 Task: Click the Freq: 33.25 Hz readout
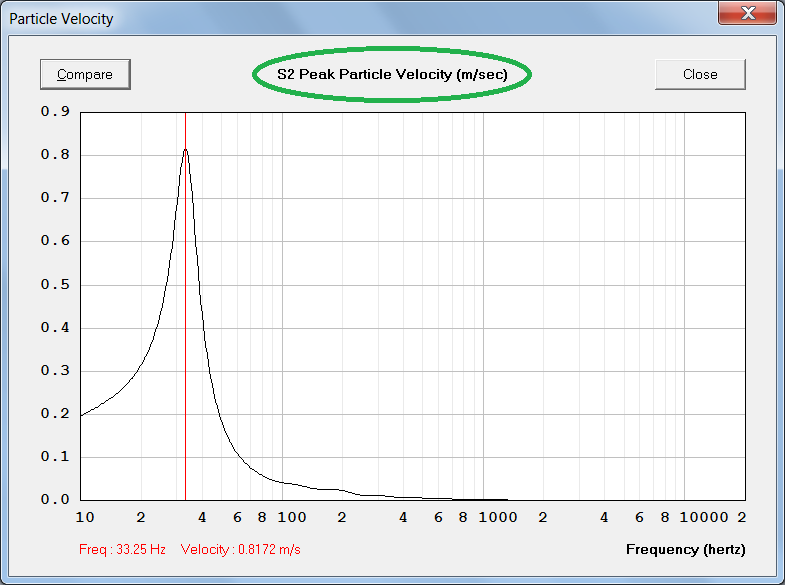(122, 549)
